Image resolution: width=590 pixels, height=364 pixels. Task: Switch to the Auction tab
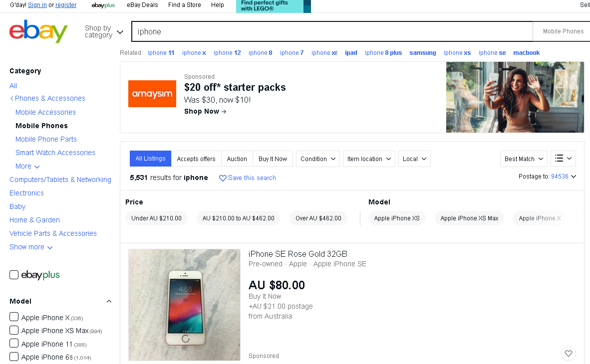237,159
